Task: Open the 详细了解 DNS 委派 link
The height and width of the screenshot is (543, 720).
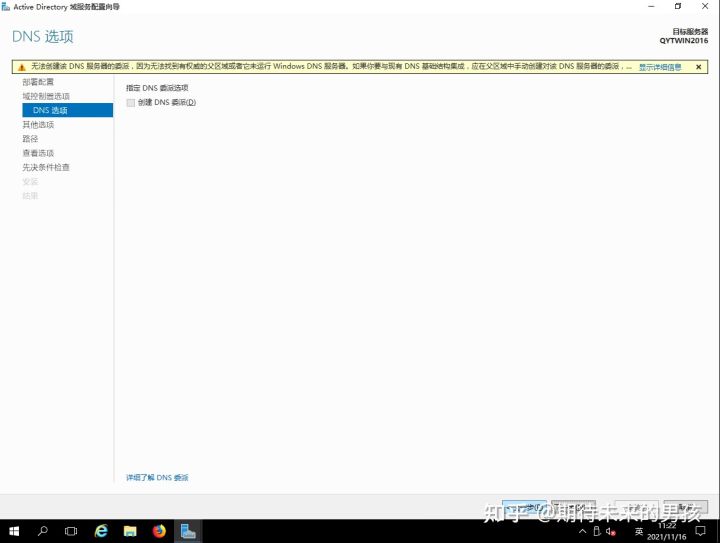Action: click(157, 477)
